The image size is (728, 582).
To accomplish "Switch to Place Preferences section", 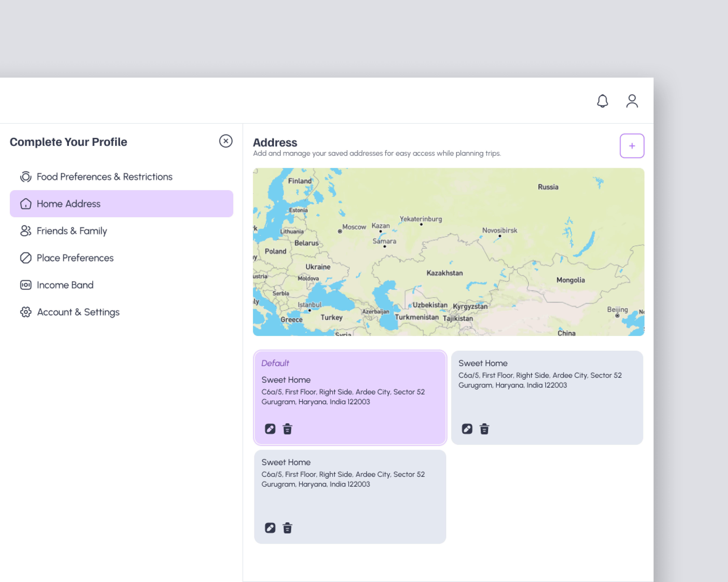I will (x=75, y=258).
